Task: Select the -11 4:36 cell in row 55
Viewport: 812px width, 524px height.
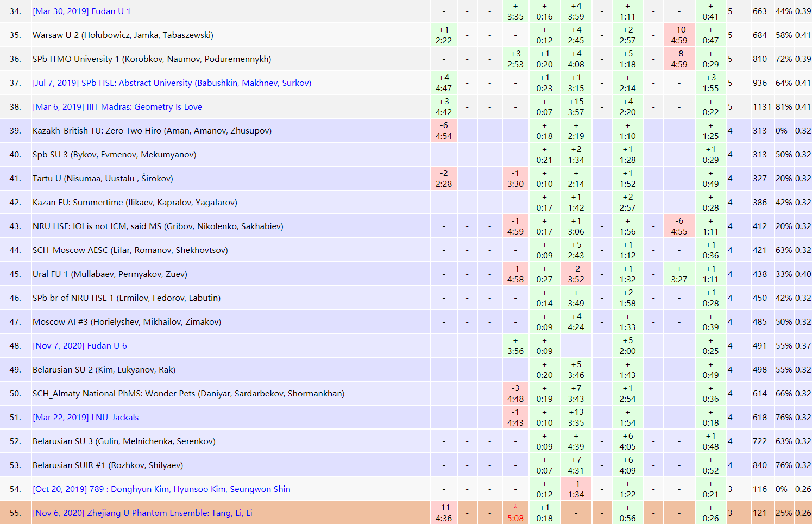Action: coord(444,513)
